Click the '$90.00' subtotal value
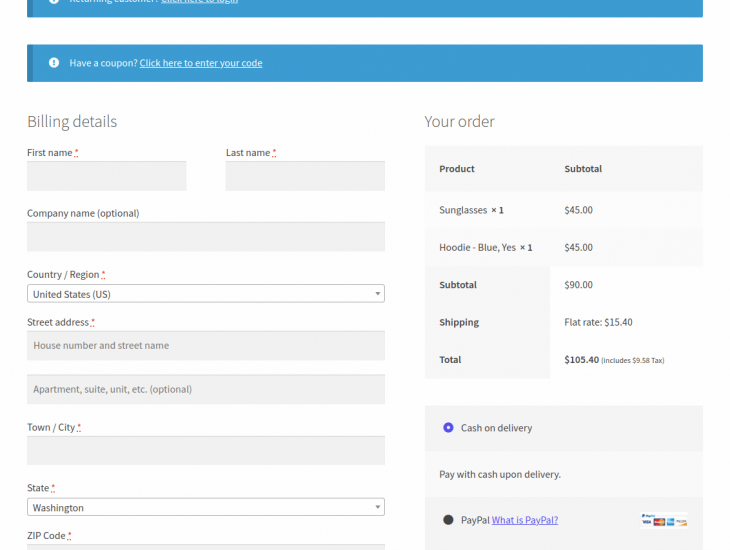 coord(578,285)
